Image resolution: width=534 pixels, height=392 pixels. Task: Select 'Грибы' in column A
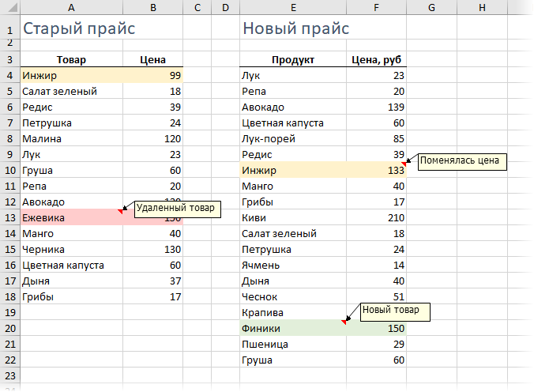click(x=72, y=296)
